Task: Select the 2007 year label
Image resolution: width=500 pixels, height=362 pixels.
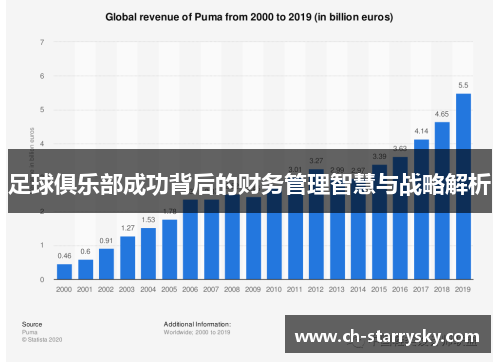Action: pyautogui.click(x=211, y=289)
